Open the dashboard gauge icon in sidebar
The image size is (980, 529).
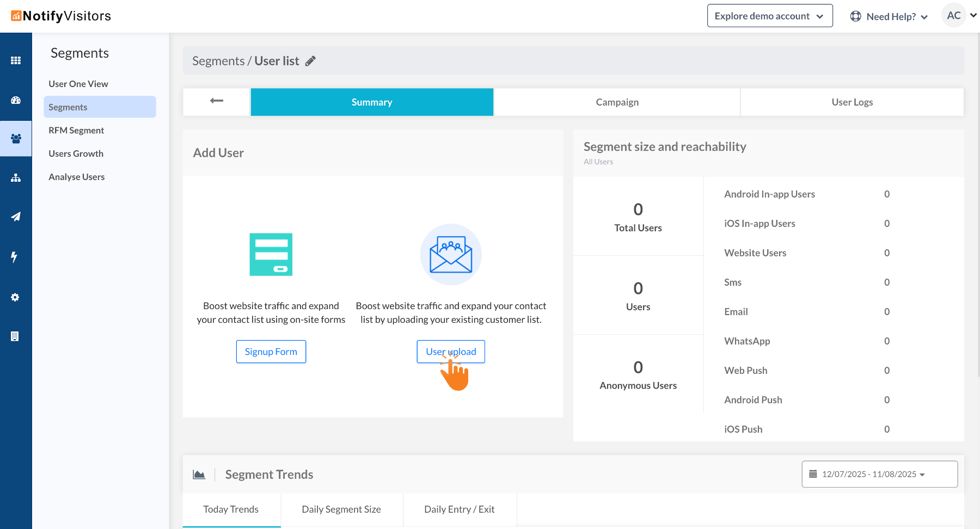16,100
